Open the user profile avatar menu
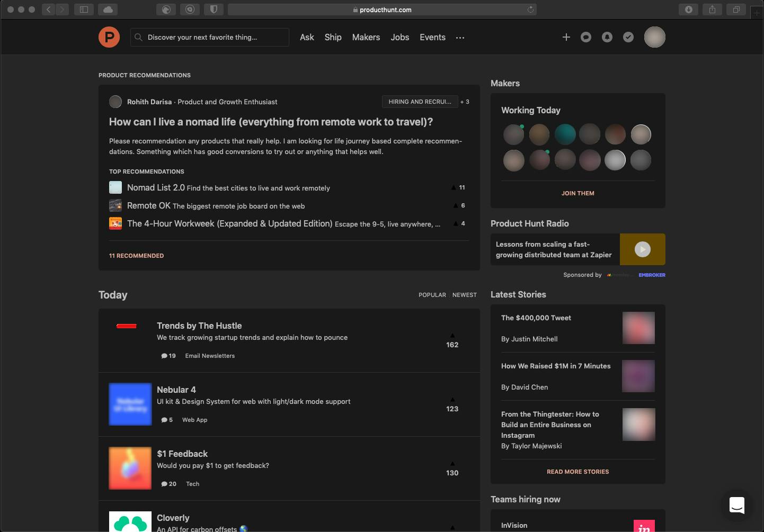 655,37
